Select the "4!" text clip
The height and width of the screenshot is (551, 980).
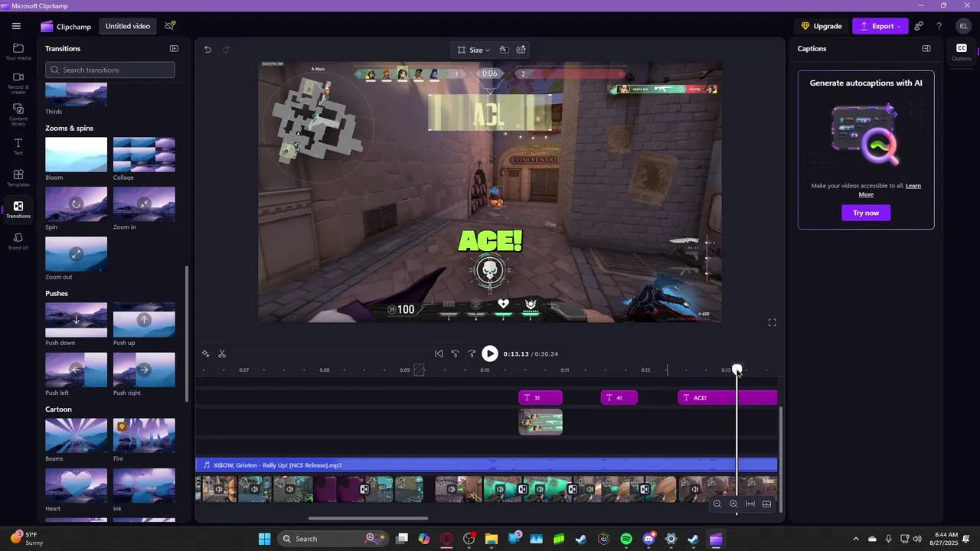click(x=619, y=398)
